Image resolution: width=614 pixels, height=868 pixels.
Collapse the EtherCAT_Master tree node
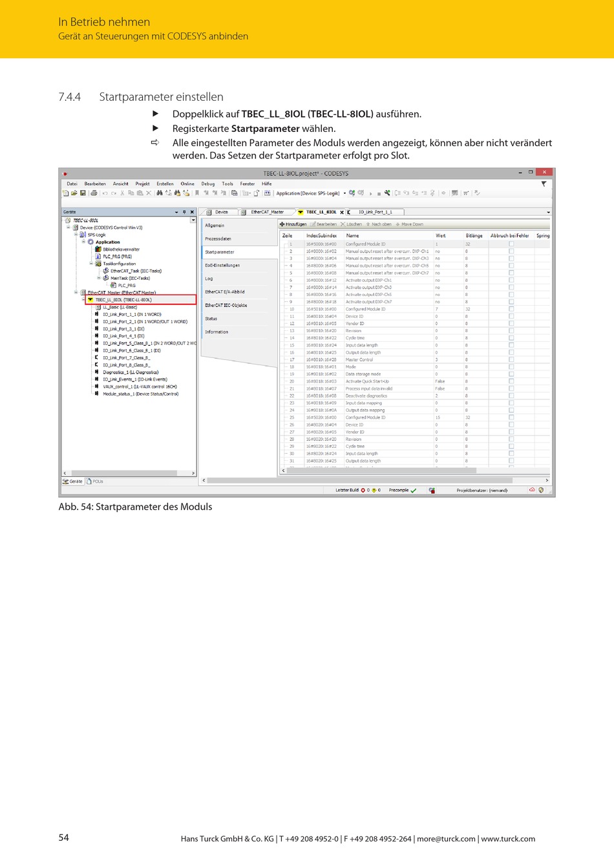coord(76,293)
